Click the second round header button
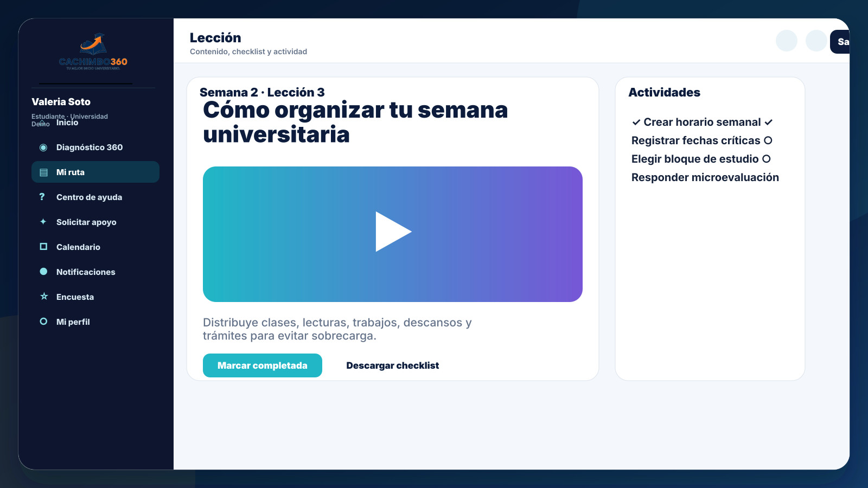This screenshot has width=868, height=488. tap(816, 41)
